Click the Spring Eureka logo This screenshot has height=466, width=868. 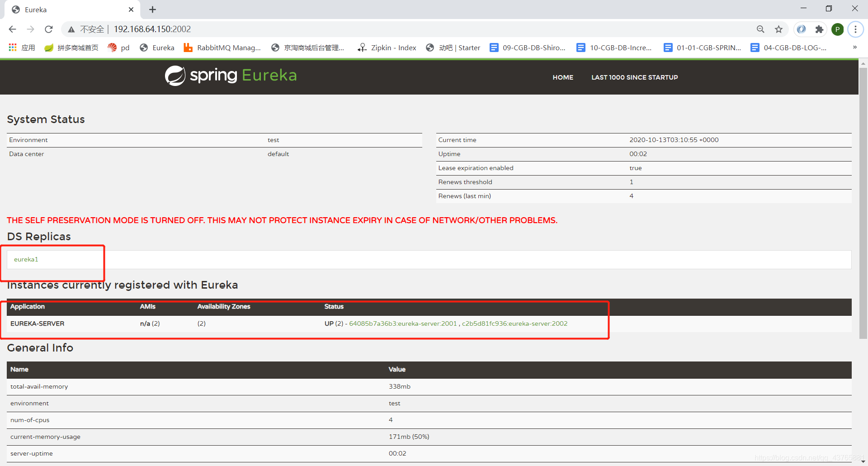pos(231,76)
